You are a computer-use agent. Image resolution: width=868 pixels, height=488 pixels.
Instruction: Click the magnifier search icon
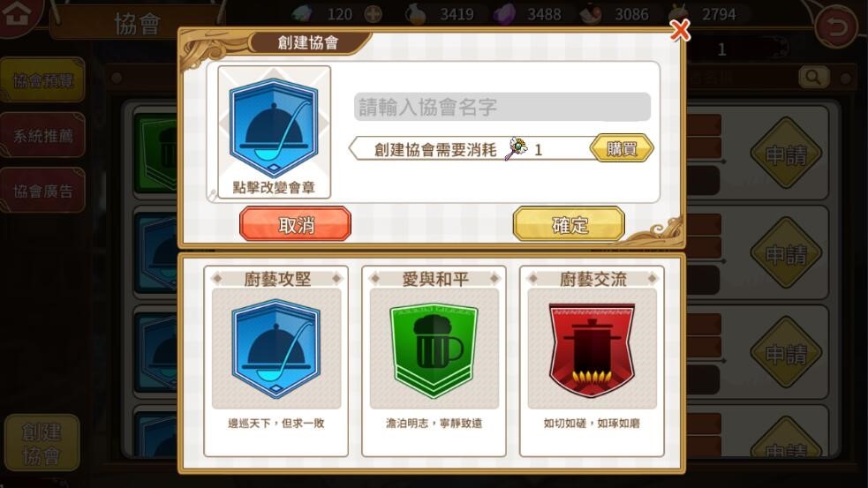click(x=813, y=78)
